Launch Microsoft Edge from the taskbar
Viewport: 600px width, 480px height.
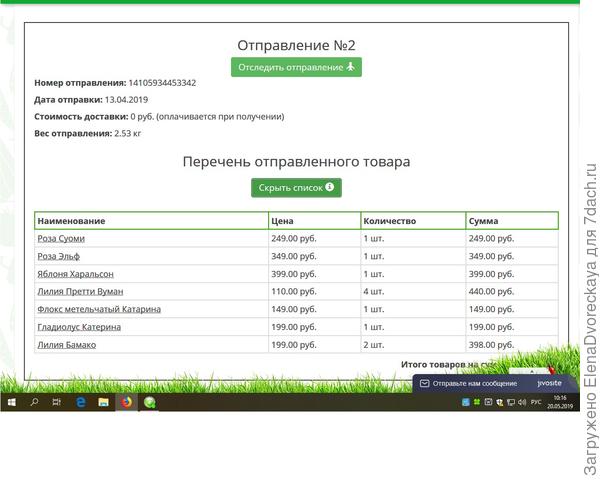80,402
